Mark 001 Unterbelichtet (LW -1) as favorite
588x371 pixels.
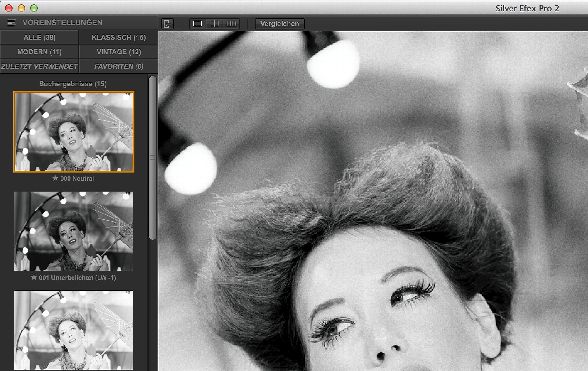34,277
